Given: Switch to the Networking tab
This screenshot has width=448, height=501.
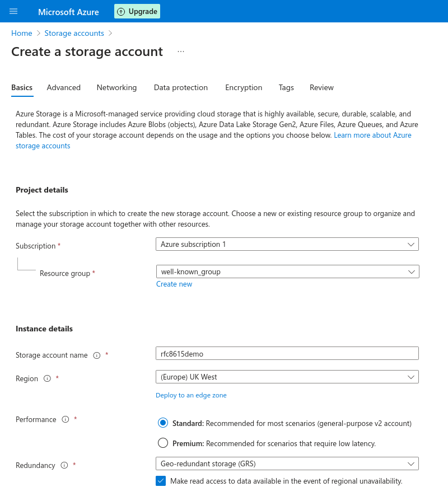Looking at the screenshot, I should click(116, 87).
